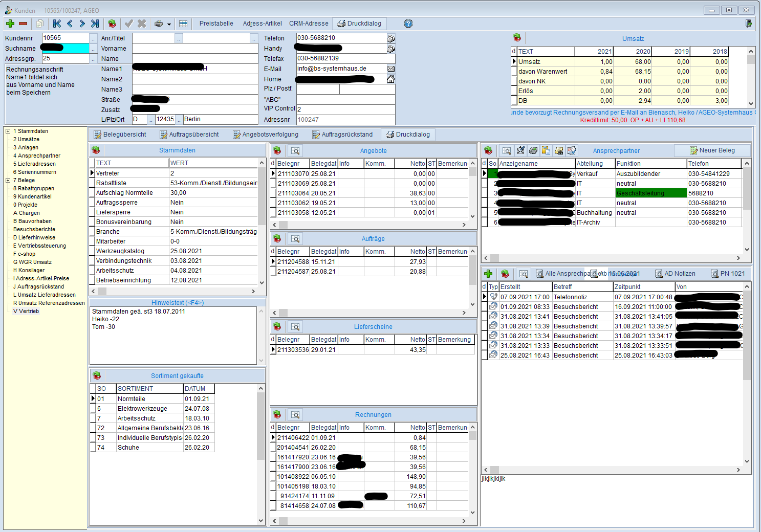This screenshot has height=532, width=761.
Task: Click the phone dial icon beside Telefon
Action: tap(390, 38)
